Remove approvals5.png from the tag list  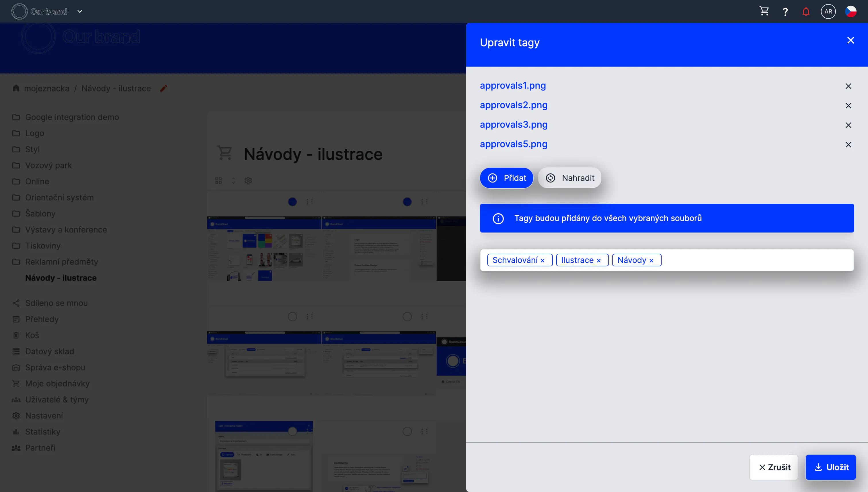tap(848, 145)
